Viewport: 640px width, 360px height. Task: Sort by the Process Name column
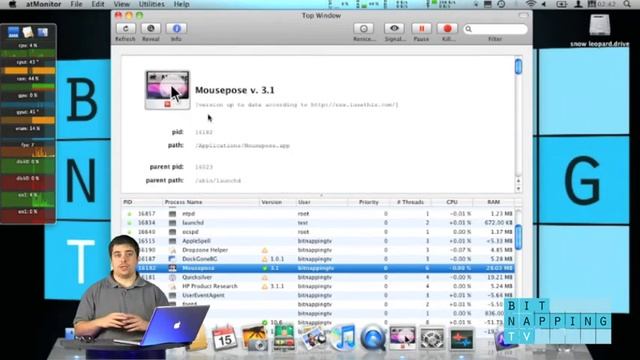[211, 202]
